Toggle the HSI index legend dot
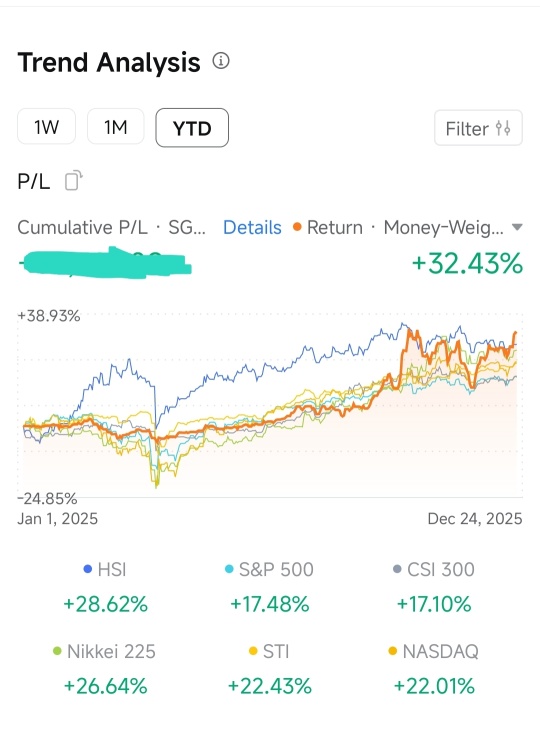Viewport: 540px width, 739px height. (87, 569)
